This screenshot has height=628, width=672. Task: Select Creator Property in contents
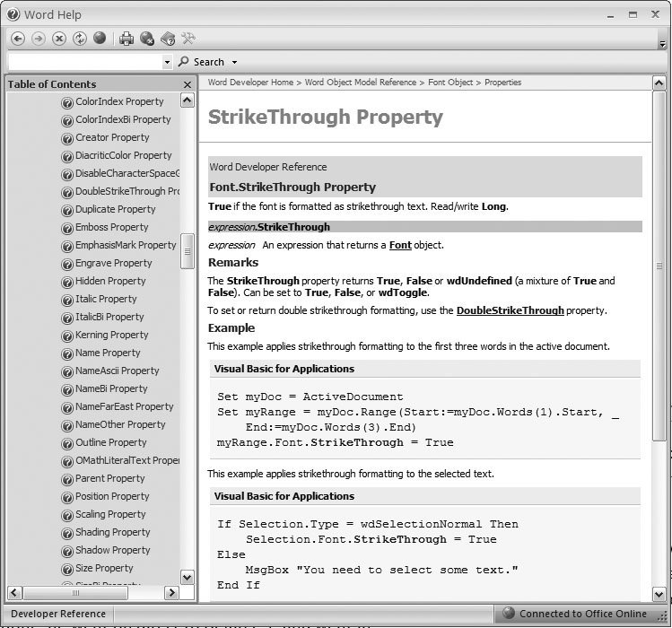pyautogui.click(x=112, y=137)
